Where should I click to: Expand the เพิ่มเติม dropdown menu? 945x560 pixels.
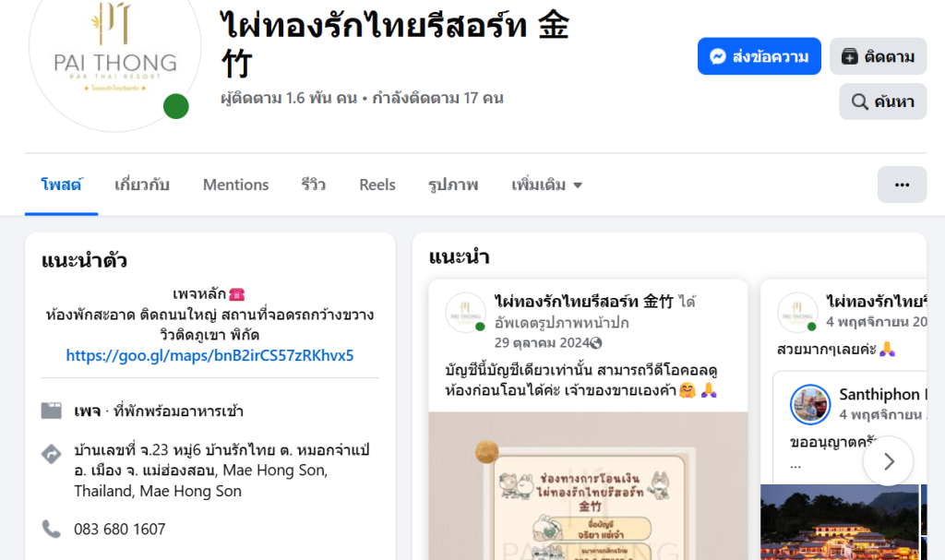[546, 185]
